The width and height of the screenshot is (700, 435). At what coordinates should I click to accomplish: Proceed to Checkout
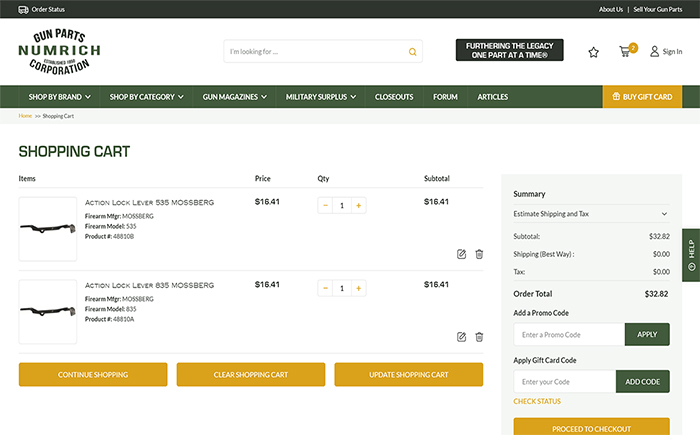click(x=591, y=427)
